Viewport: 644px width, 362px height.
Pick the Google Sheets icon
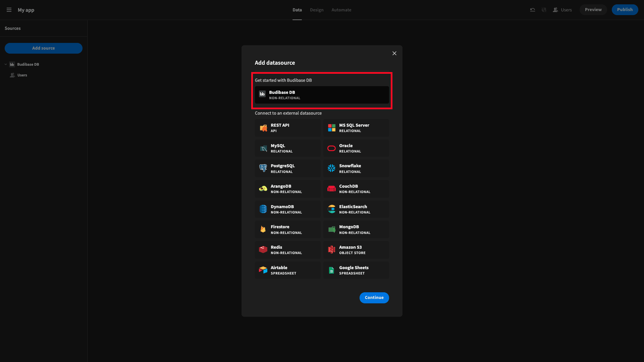332,270
